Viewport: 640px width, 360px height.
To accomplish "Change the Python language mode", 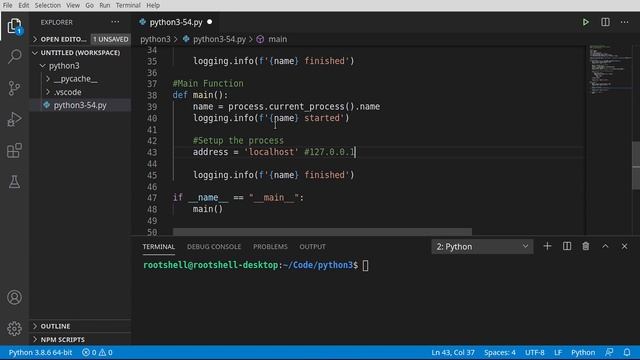I will click(583, 352).
